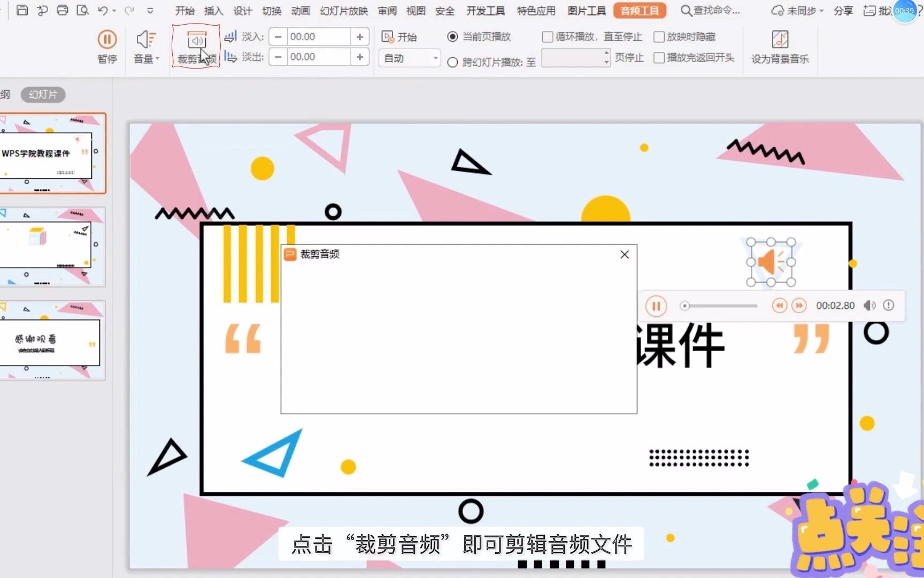Open the 未同步 sync dropdown
This screenshot has width=924, height=578.
(x=797, y=10)
